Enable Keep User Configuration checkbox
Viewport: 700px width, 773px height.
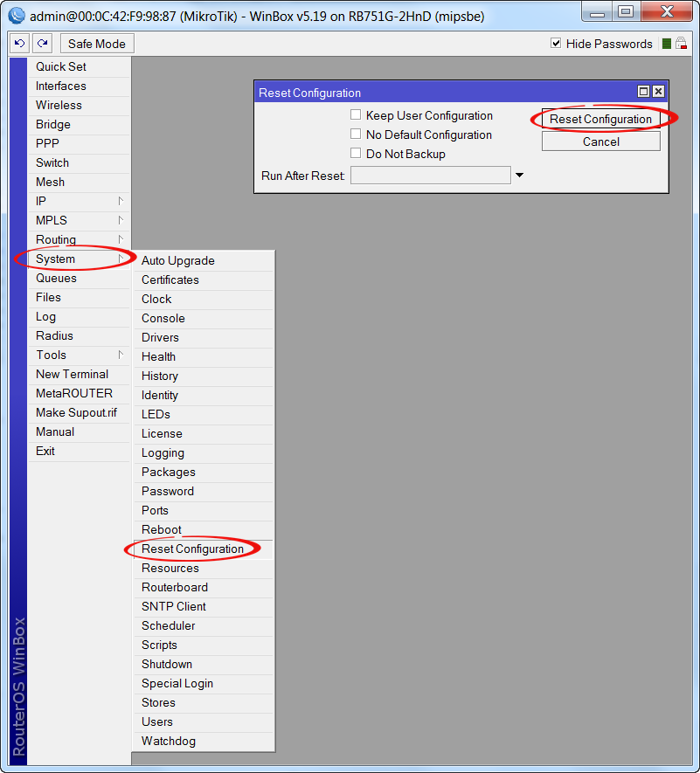(356, 114)
